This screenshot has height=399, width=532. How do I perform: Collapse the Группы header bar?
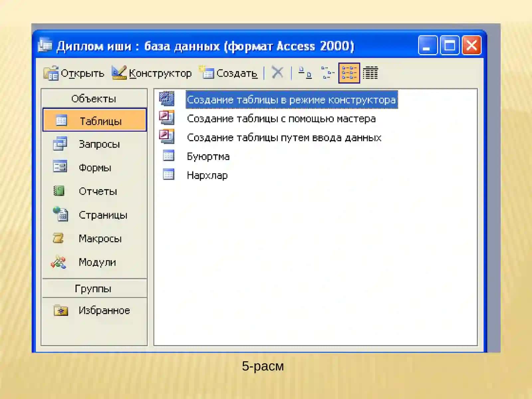pyautogui.click(x=94, y=288)
